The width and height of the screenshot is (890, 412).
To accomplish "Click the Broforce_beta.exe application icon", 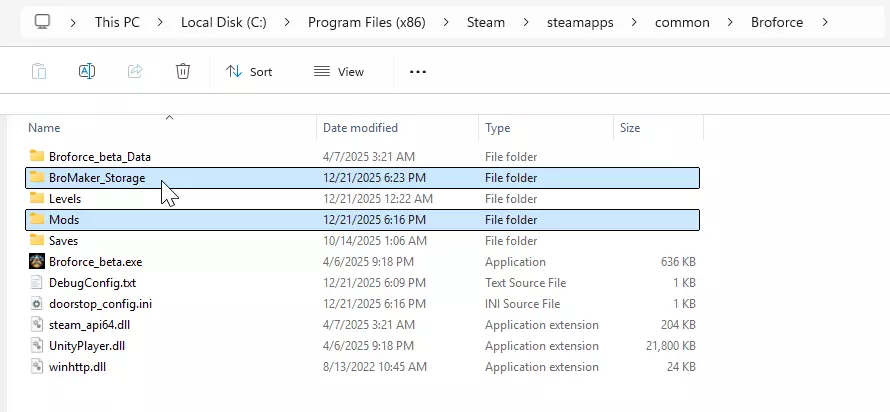I will click(37, 261).
